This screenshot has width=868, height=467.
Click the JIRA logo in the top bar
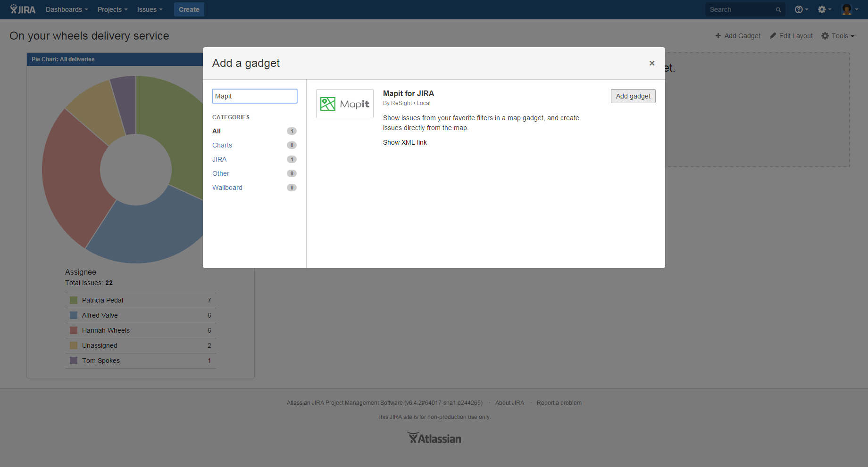click(x=22, y=9)
